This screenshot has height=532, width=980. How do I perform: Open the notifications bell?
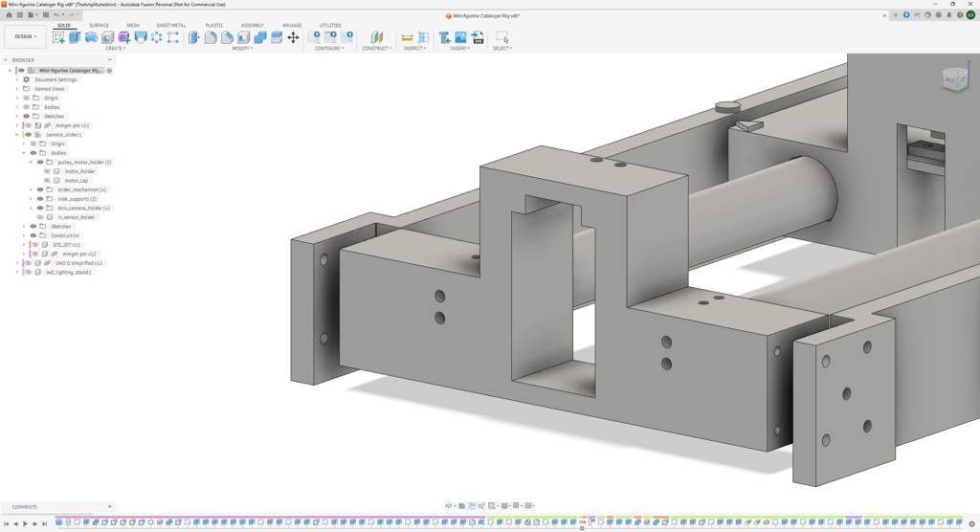pos(948,15)
